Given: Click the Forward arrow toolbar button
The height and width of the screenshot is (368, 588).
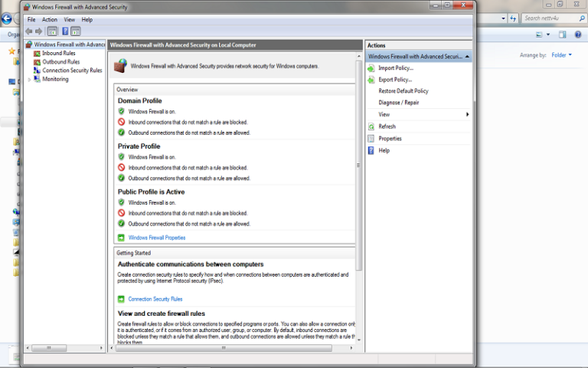Looking at the screenshot, I should coord(38,31).
